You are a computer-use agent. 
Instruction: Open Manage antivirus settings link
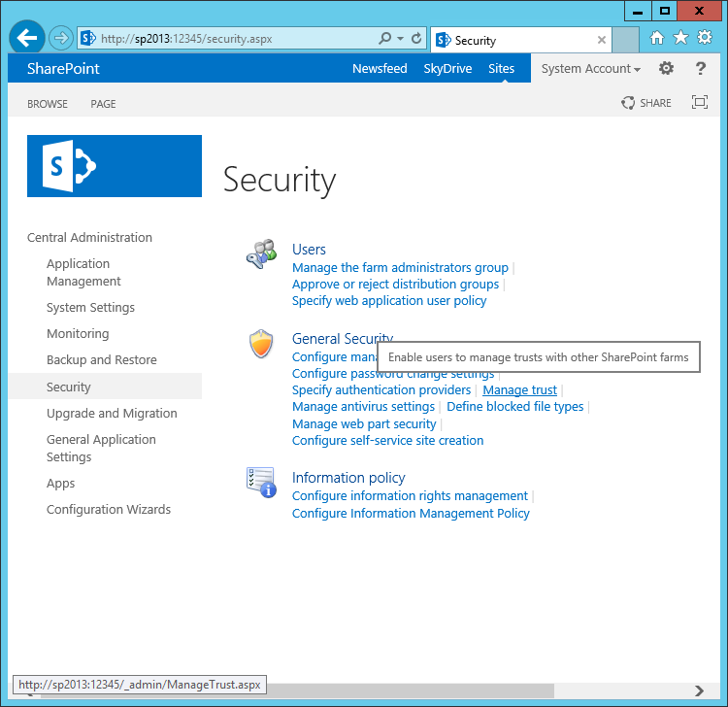(x=364, y=407)
